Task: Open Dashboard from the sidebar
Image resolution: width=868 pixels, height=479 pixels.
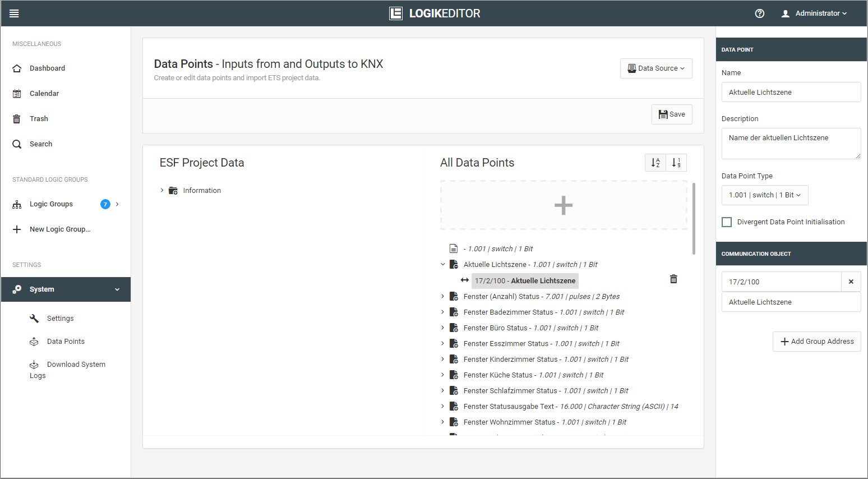Action: (x=47, y=68)
